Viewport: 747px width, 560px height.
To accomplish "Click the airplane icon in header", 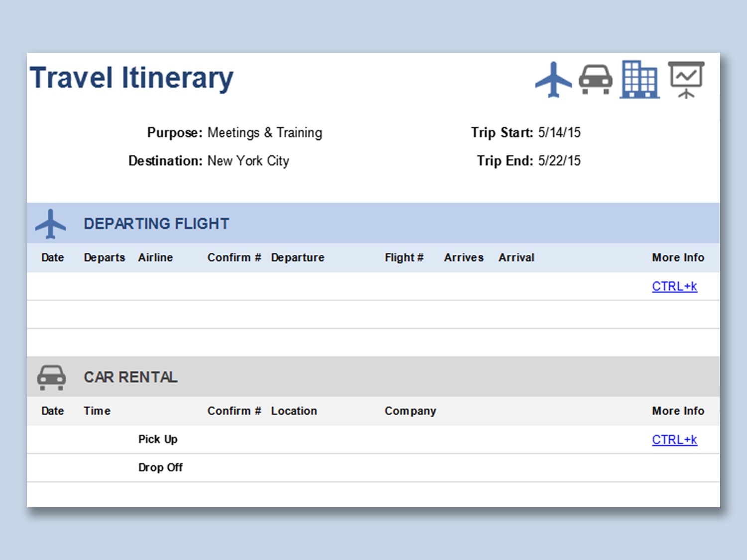I will 553,80.
